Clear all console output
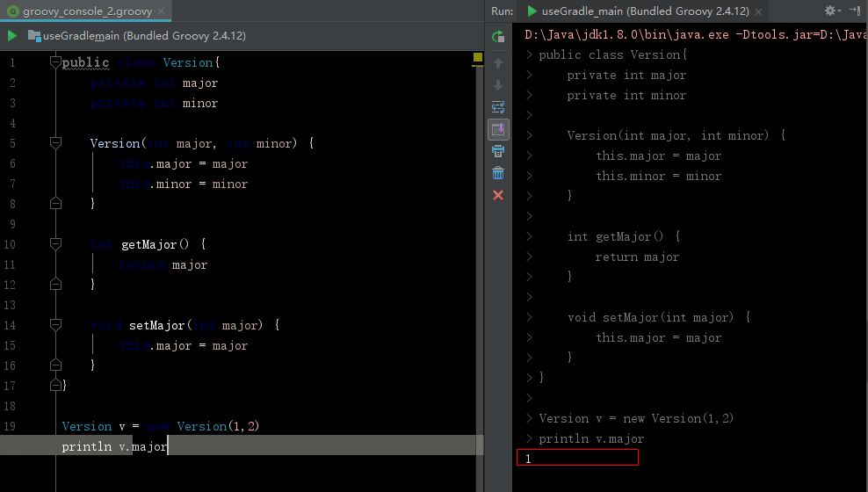 coord(497,173)
